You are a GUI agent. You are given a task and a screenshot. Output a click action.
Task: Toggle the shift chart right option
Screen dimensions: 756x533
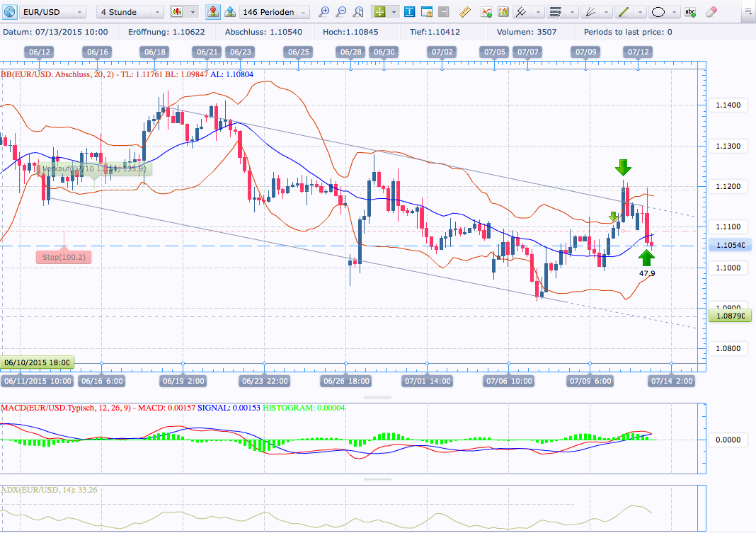pos(444,12)
